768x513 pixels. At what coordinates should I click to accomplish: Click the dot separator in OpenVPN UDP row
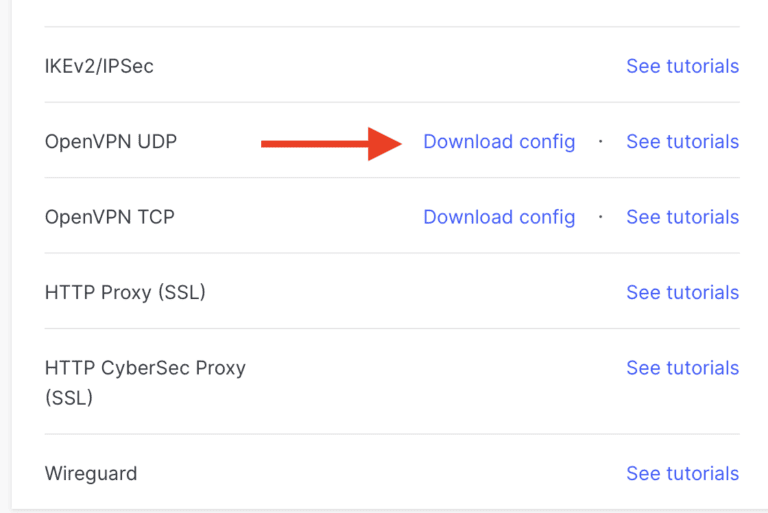(x=601, y=142)
